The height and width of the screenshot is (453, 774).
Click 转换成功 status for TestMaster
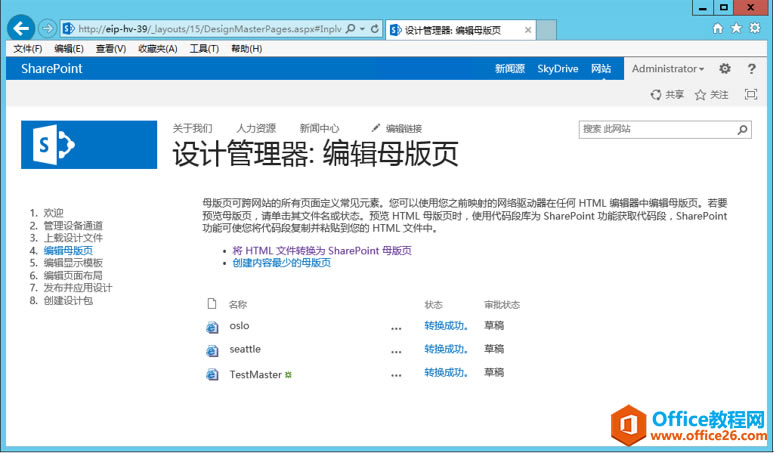pyautogui.click(x=446, y=373)
